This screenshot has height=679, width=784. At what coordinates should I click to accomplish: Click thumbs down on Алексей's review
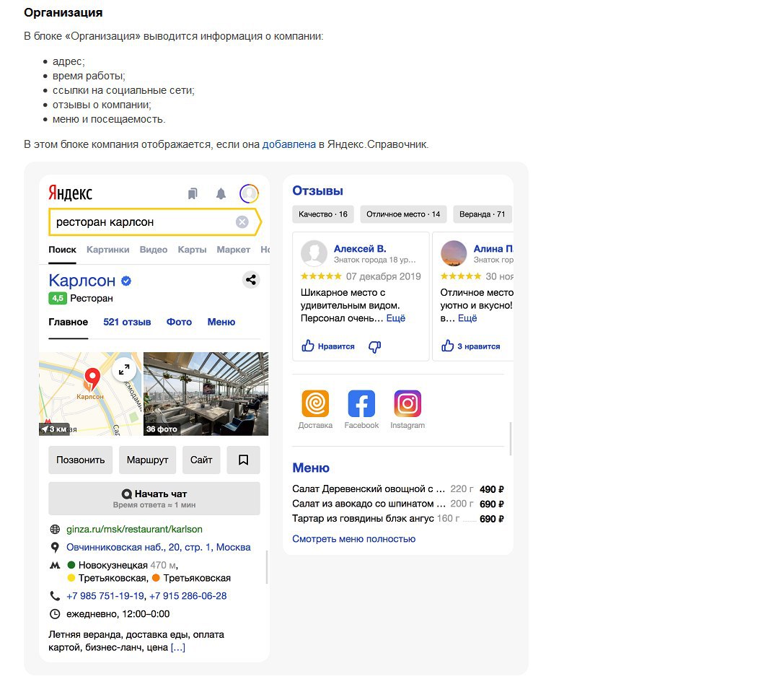coord(374,346)
